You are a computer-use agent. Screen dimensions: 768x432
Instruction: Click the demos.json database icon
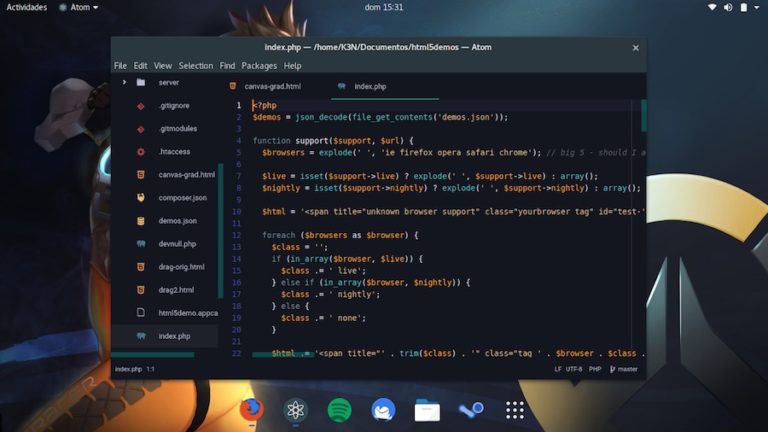[x=141, y=221]
